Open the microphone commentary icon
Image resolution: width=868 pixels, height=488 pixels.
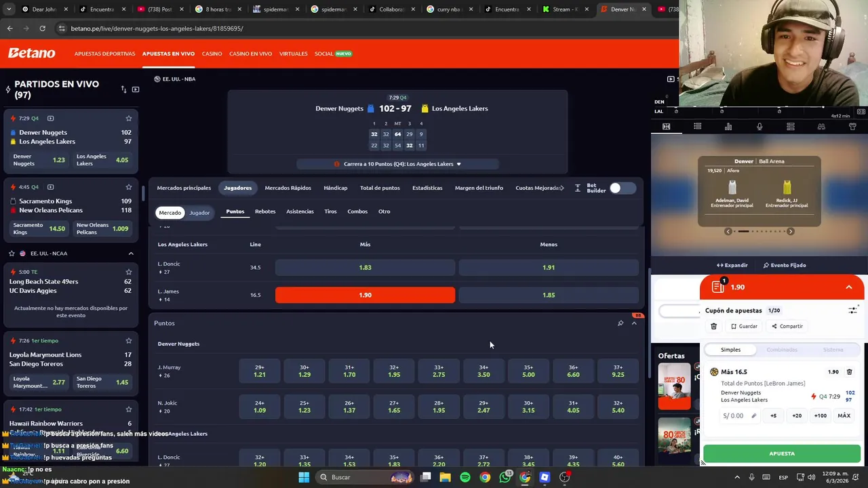click(759, 127)
